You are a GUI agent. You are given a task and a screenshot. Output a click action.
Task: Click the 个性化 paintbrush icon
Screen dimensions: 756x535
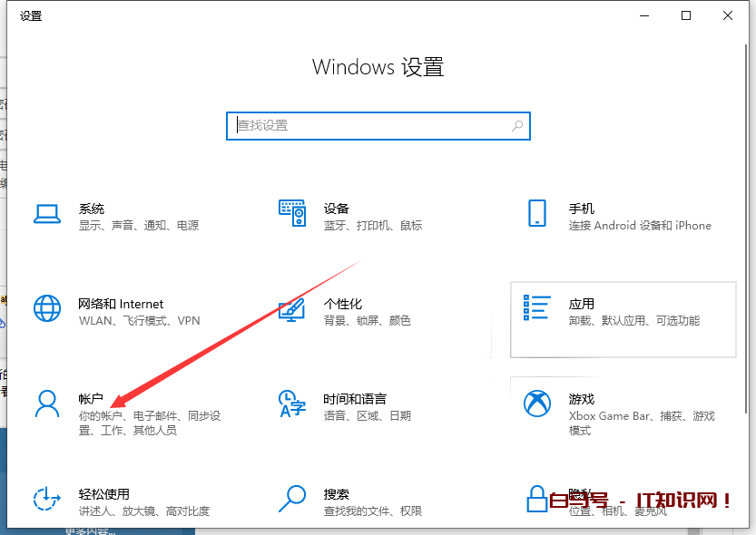coord(291,308)
